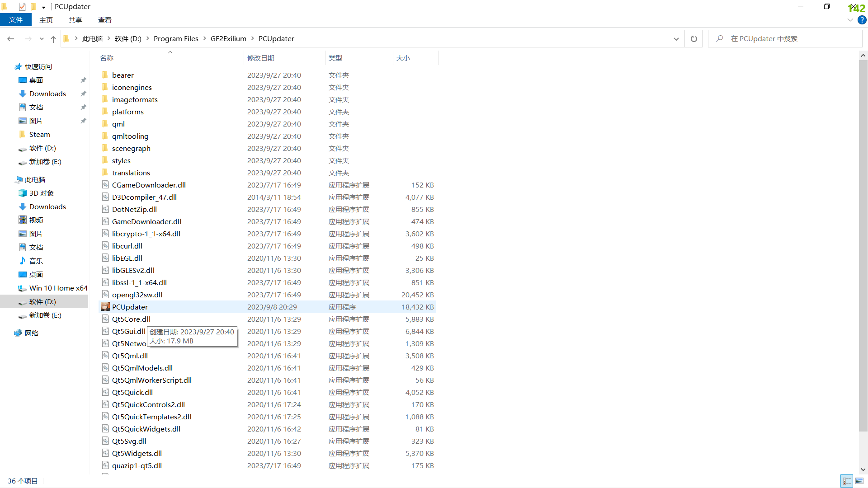This screenshot has height=488, width=868.
Task: Open pinned 桌面 under quick access
Action: pyautogui.click(x=36, y=80)
